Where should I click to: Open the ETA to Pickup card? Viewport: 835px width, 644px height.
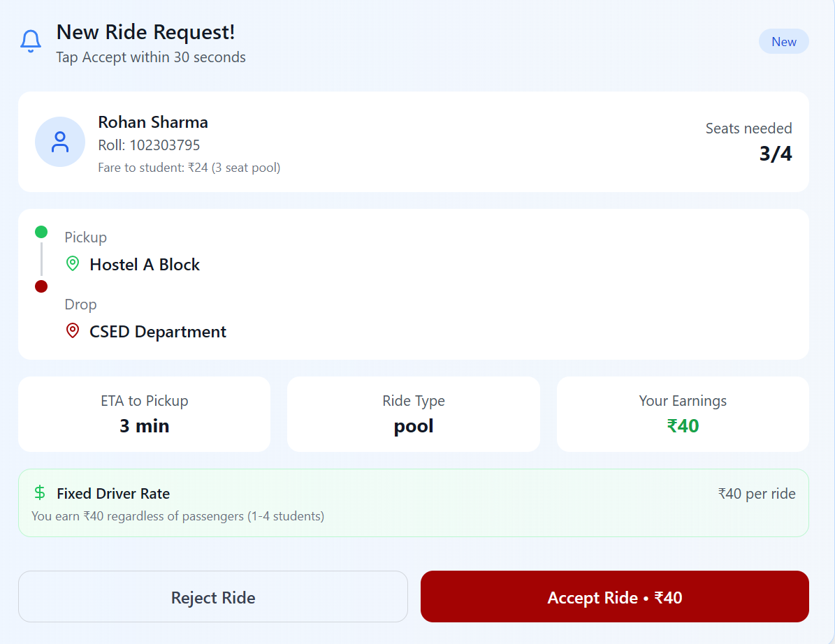point(144,414)
